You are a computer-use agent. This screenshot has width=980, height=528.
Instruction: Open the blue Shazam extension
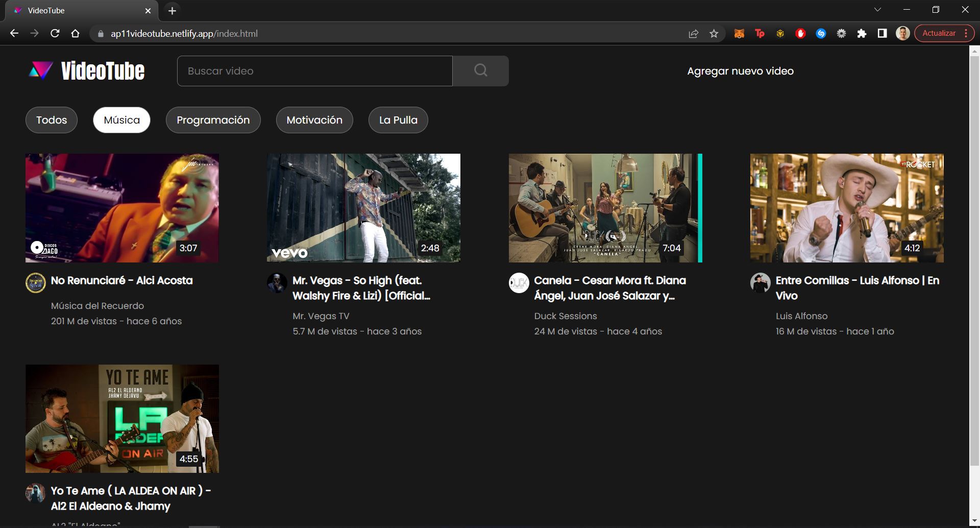point(821,34)
